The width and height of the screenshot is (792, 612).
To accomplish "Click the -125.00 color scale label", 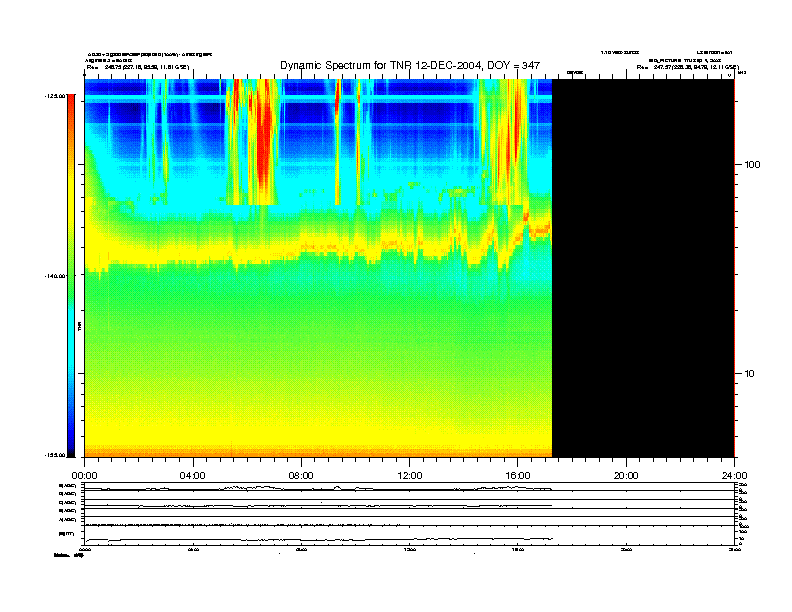I will 55,96.
